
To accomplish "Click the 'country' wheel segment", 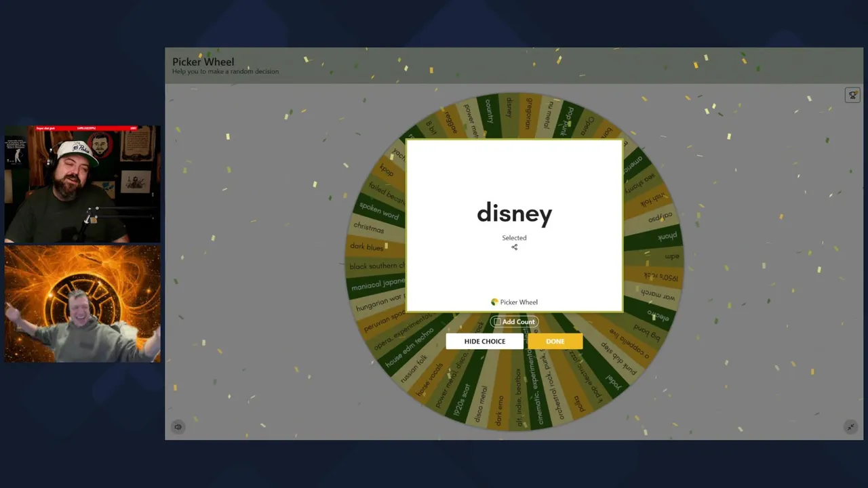I will (x=490, y=112).
